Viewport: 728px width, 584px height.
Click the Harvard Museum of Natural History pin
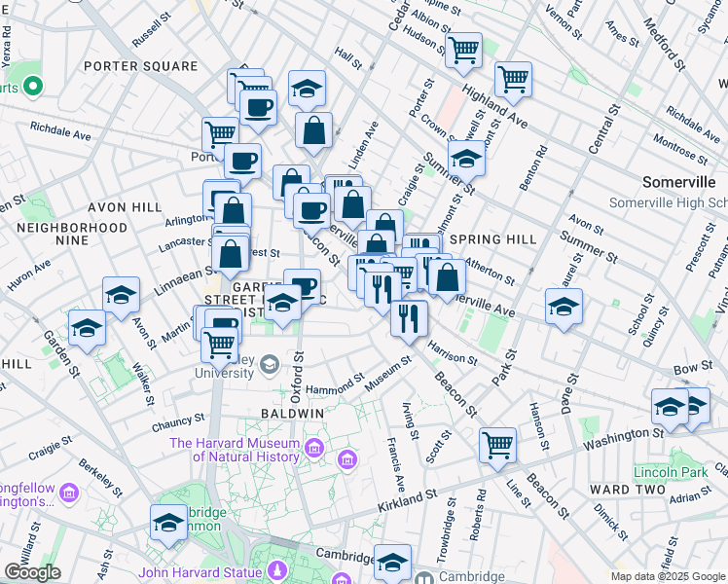tap(314, 450)
